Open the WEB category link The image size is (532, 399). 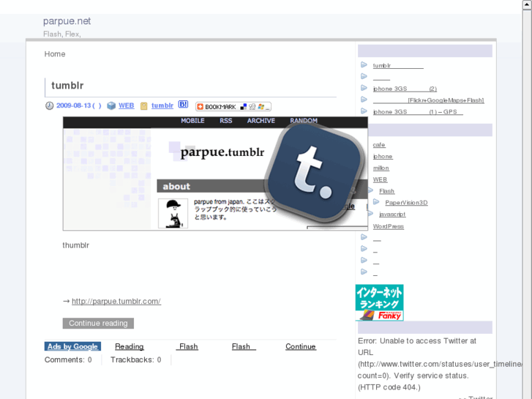click(126, 105)
